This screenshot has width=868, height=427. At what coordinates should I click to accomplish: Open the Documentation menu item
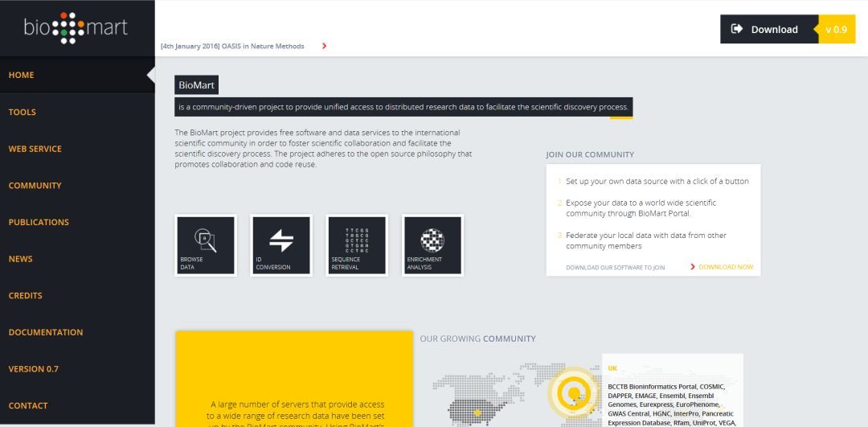pyautogui.click(x=77, y=332)
